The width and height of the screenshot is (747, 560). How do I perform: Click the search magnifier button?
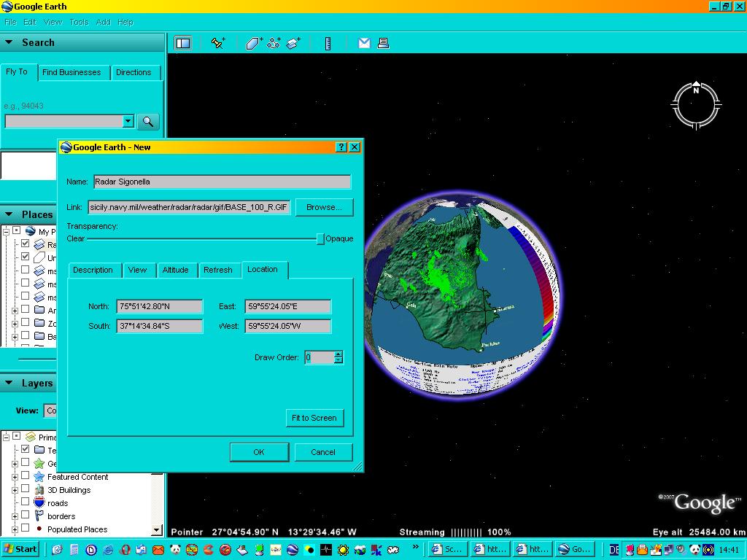(x=148, y=122)
